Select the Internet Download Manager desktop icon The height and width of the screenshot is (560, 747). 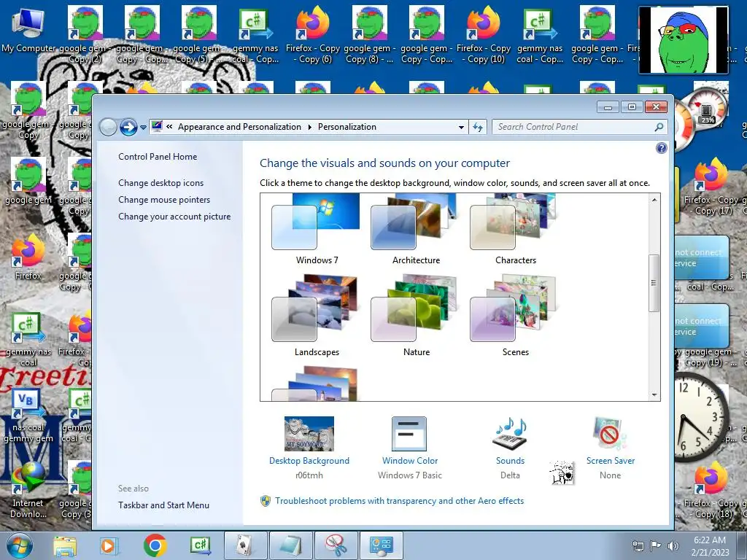coord(28,491)
